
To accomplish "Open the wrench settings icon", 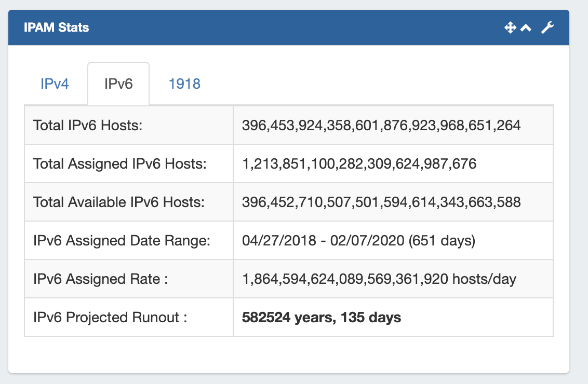I will coord(547,28).
